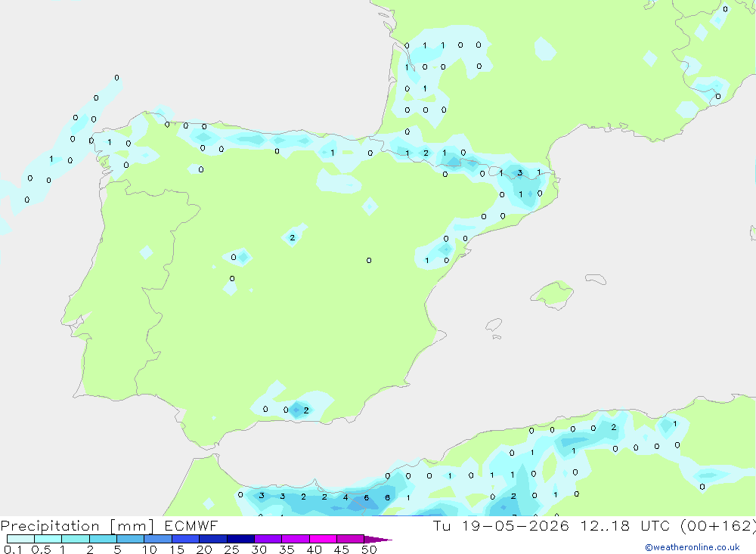Click the 10–15 mm blue legend swatch
The width and height of the screenshot is (756, 554).
158,539
